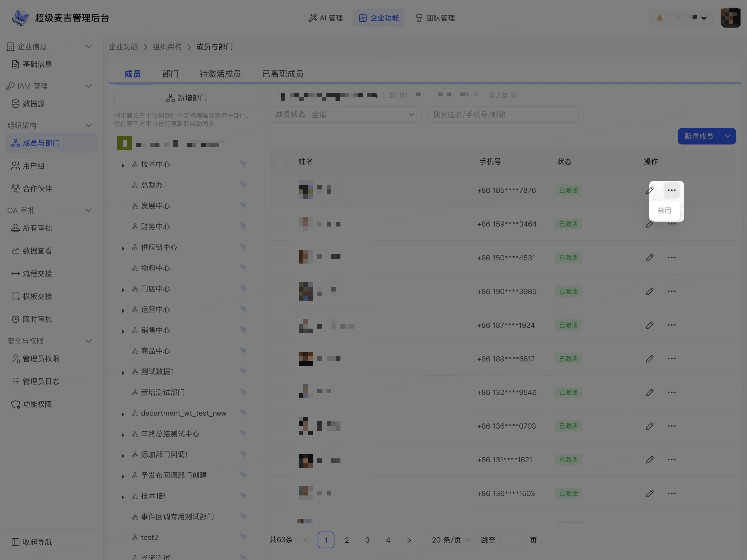The height and width of the screenshot is (560, 747).
Task: Edit the member with phone +86 150****4531
Action: click(650, 258)
